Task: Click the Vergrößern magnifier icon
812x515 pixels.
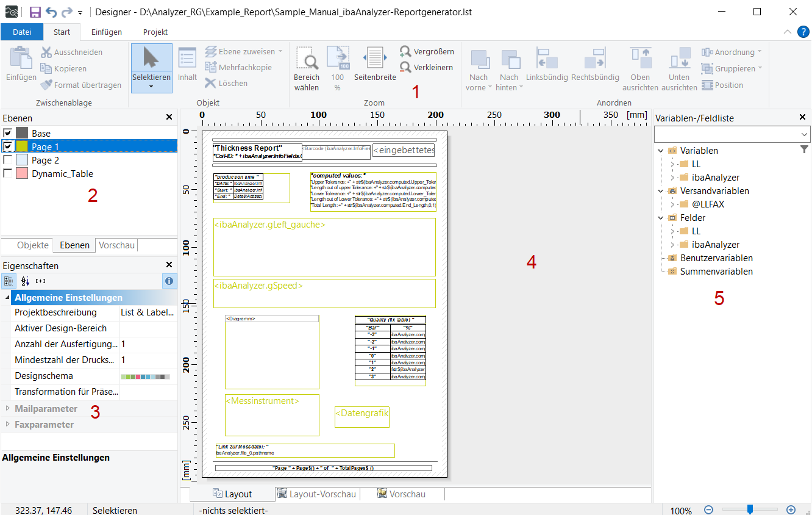Action: (x=405, y=51)
